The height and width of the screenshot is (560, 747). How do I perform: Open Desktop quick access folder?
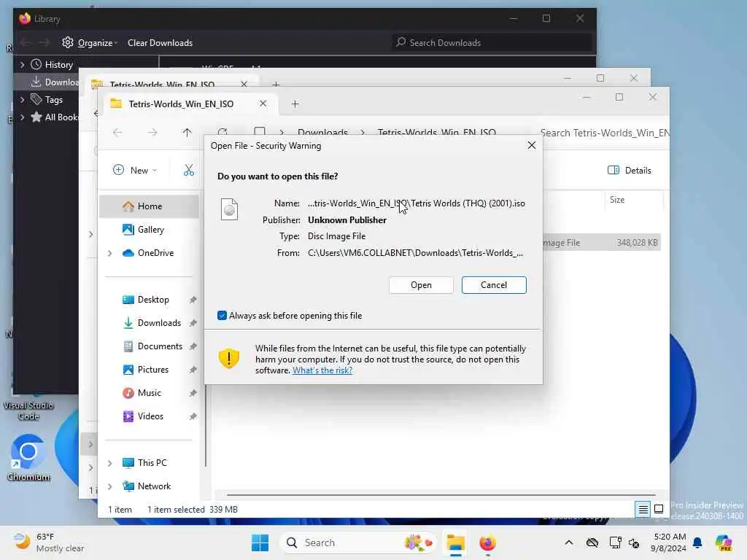[x=153, y=300]
